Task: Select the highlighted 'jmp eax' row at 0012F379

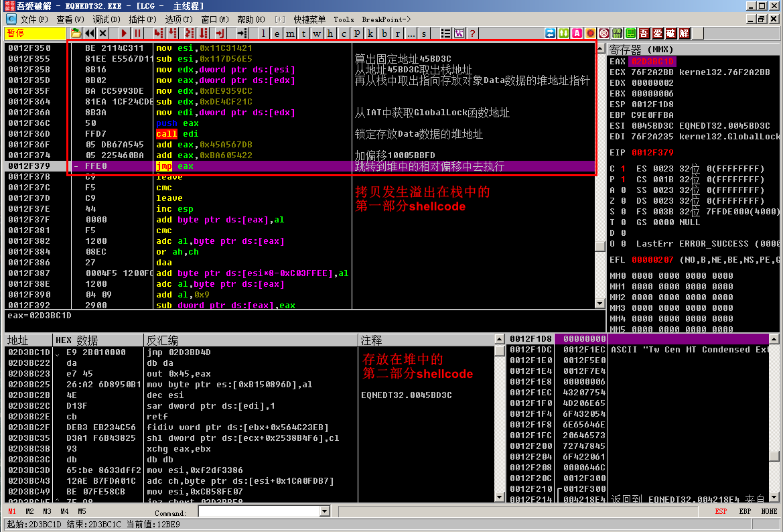Action: [299, 166]
